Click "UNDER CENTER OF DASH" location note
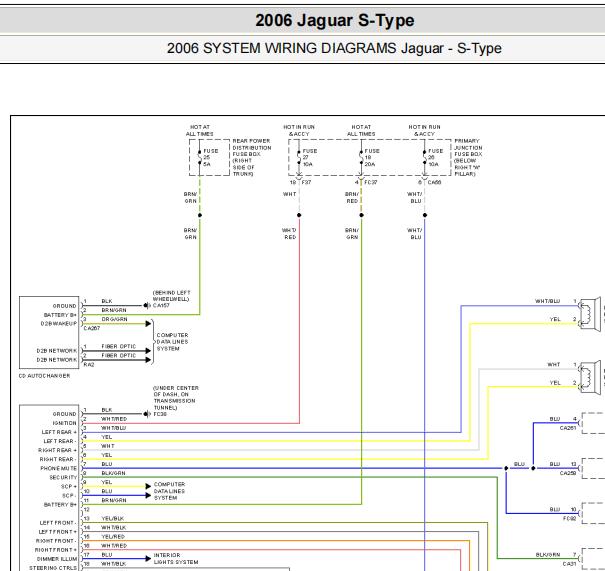Screen dimensions: 605x571 tap(176, 398)
